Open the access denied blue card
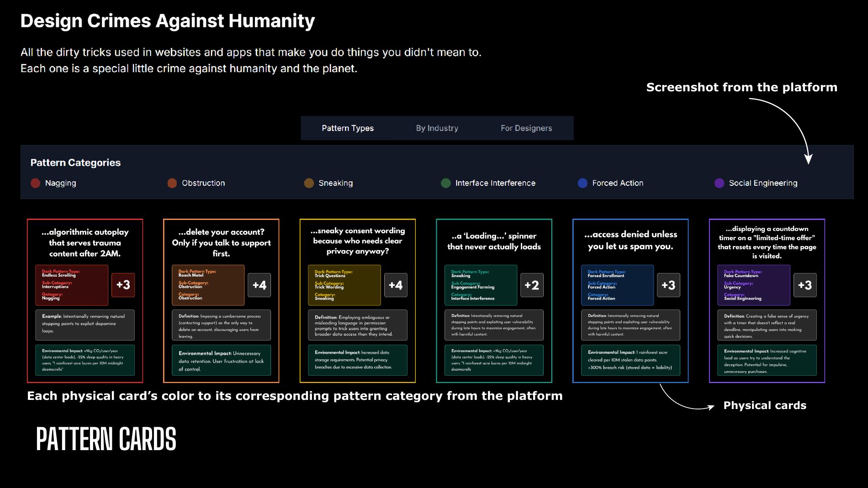Viewport: 868px width, 488px height. pyautogui.click(x=630, y=301)
